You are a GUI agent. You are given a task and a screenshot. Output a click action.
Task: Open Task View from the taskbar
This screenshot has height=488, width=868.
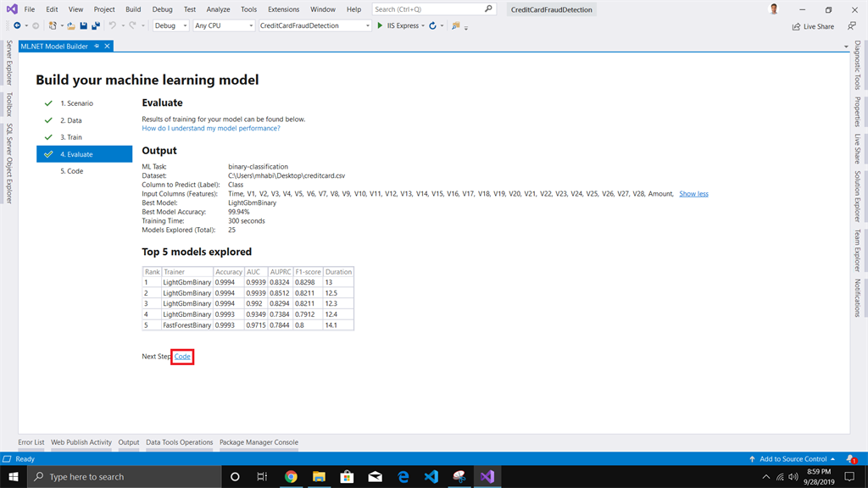(x=263, y=476)
